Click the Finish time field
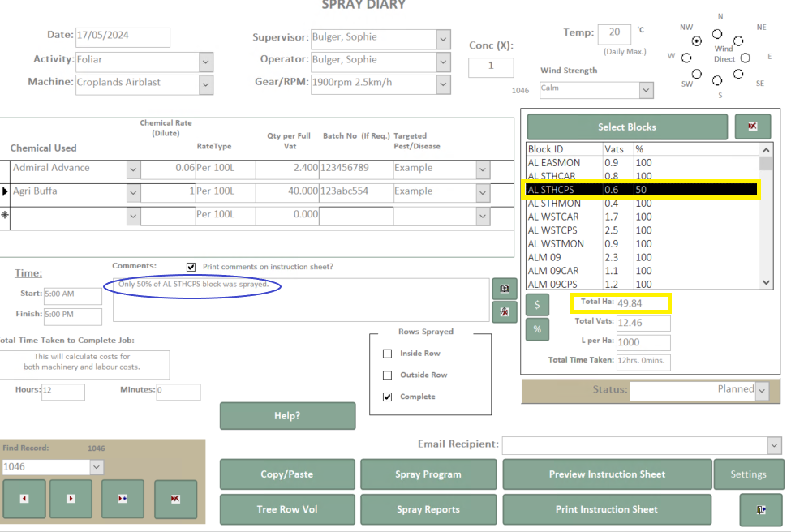 coord(73,316)
